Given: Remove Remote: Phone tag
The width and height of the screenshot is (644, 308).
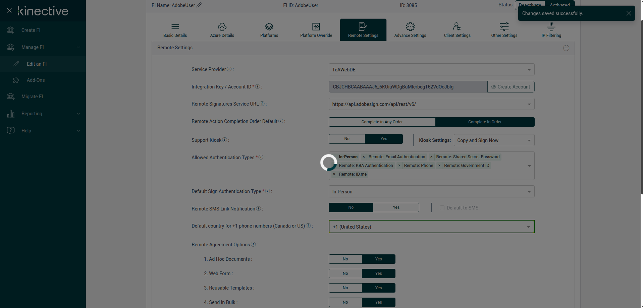Looking at the screenshot, I should click(399, 166).
